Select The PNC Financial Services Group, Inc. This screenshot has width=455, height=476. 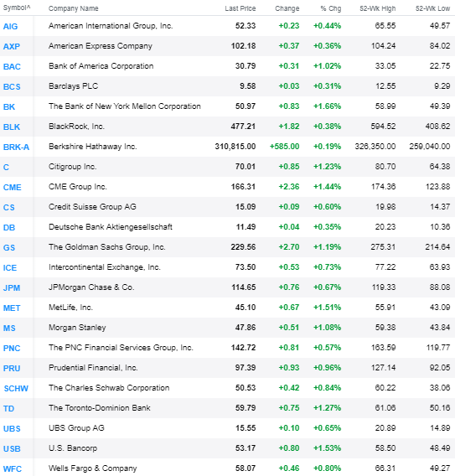point(121,348)
